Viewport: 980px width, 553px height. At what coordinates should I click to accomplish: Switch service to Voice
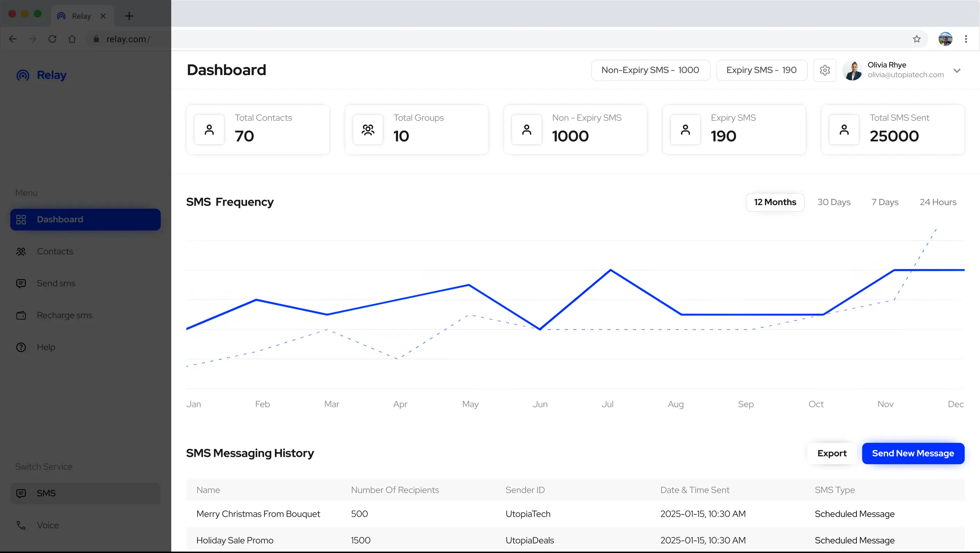pos(48,525)
